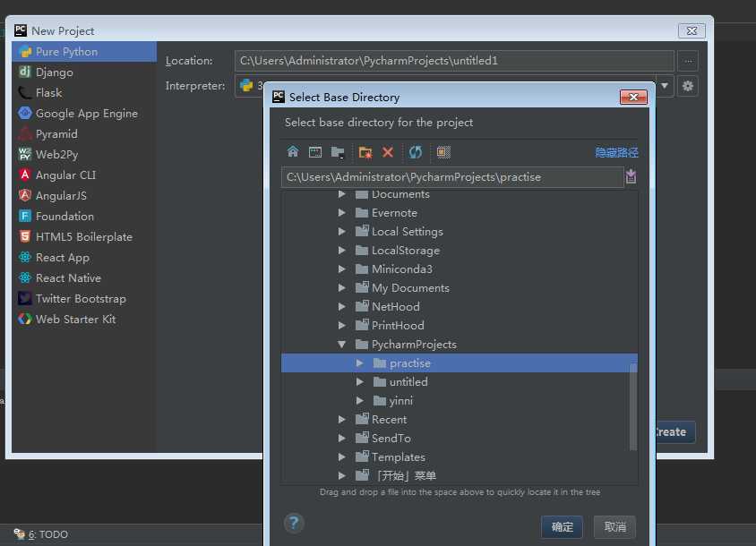Select the untitled folder row
Screen dimensions: 756x546
[x=459, y=381]
